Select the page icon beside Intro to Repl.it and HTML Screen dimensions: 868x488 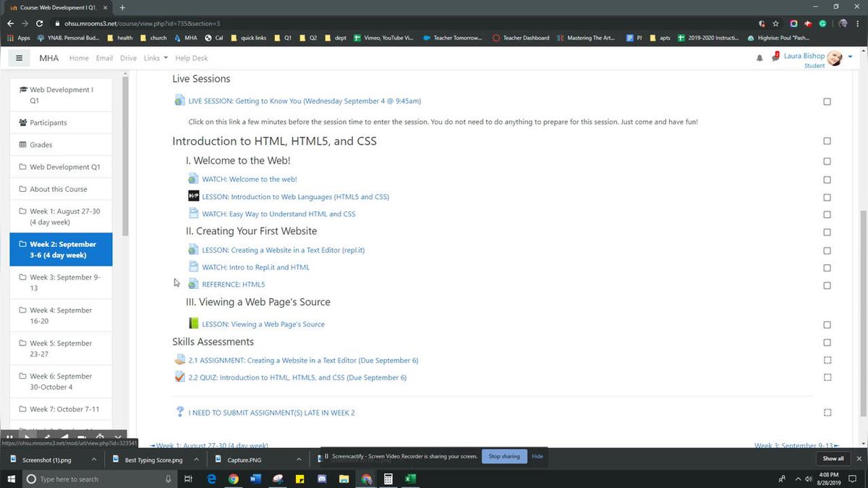(x=193, y=267)
